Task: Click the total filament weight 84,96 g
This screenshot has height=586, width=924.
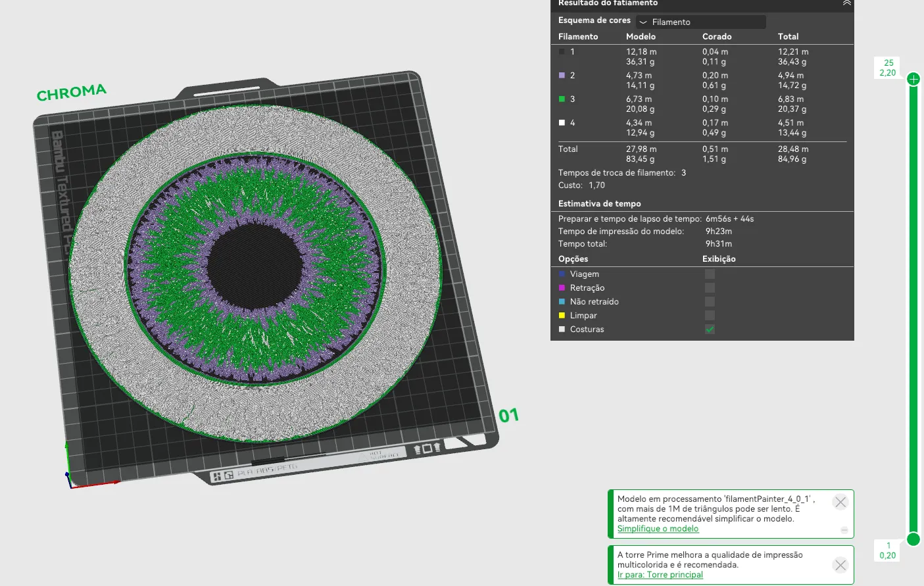Action: tap(792, 159)
